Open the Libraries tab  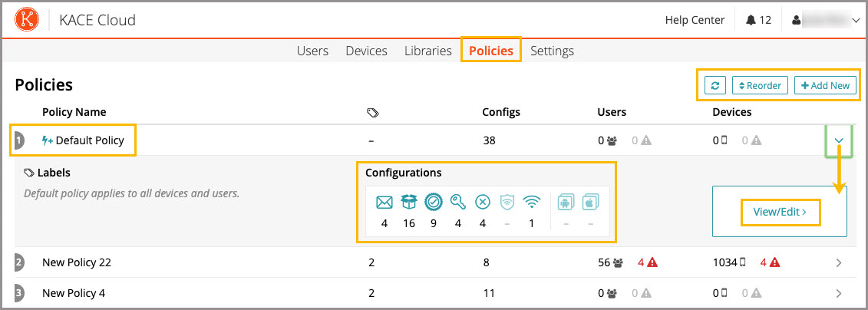coord(428,51)
